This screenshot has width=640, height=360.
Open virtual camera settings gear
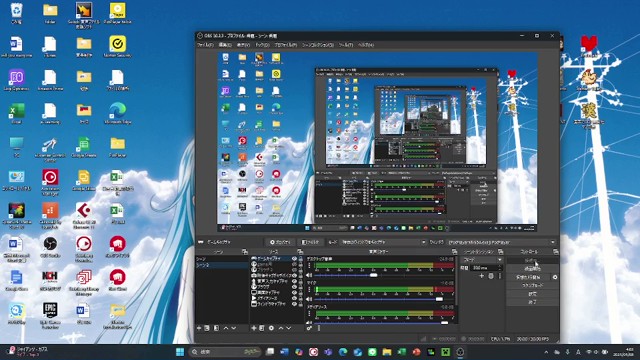tap(555, 277)
